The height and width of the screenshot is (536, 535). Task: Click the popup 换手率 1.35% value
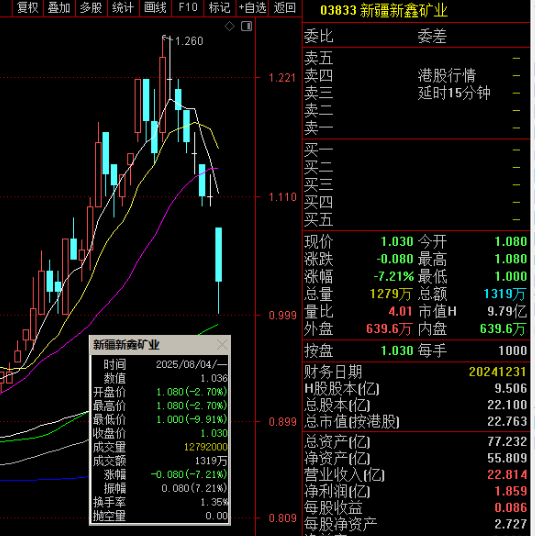pos(214,502)
